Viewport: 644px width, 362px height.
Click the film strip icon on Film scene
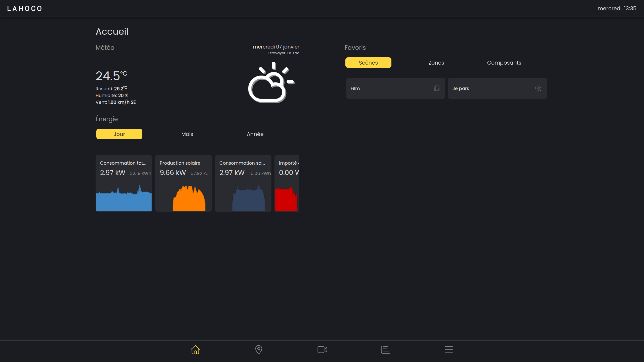click(x=437, y=88)
